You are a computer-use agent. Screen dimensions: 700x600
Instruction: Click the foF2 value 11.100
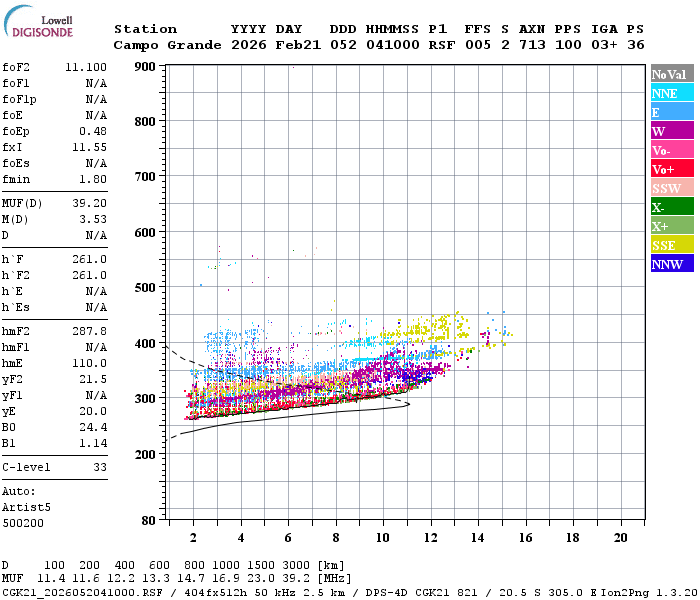pos(86,67)
